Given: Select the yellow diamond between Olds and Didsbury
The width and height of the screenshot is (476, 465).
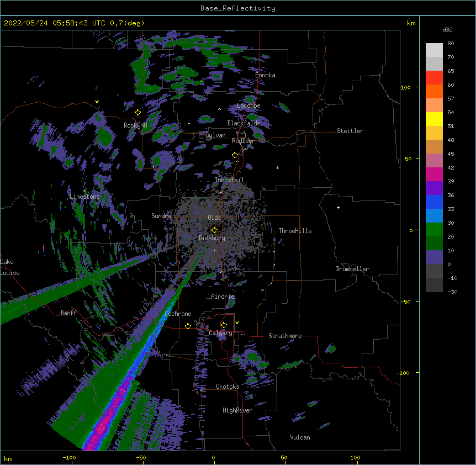Looking at the screenshot, I should click(214, 230).
